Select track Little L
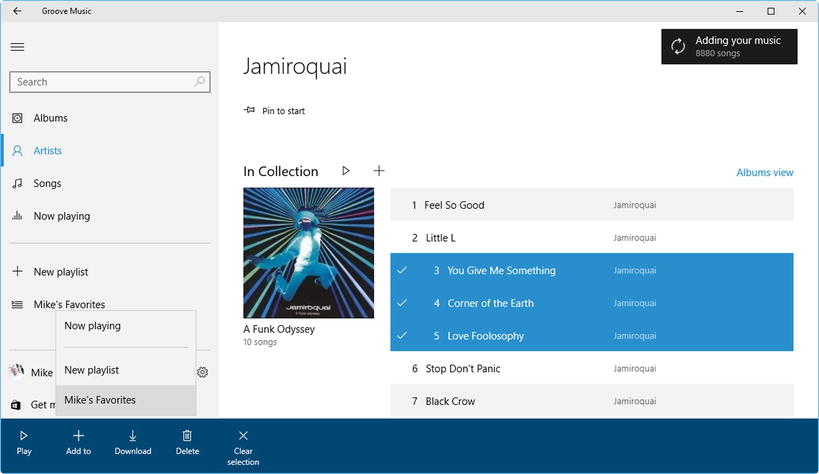819x474 pixels. tap(592, 238)
